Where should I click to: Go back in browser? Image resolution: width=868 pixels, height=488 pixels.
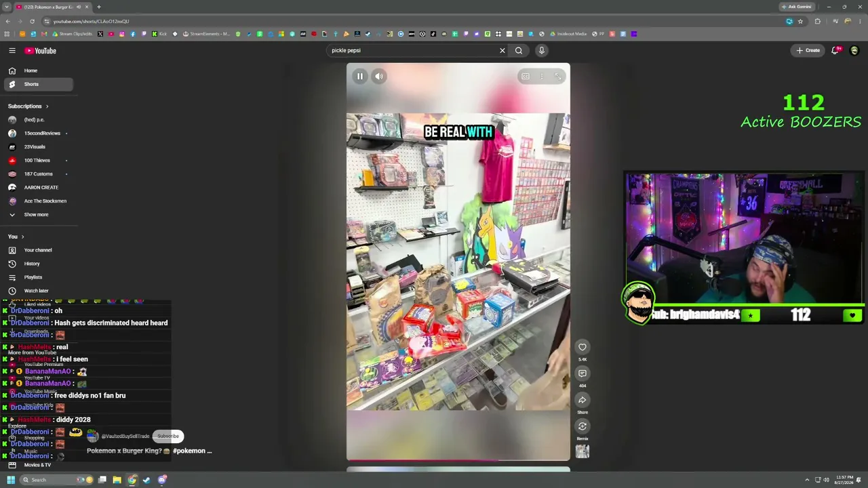7,22
